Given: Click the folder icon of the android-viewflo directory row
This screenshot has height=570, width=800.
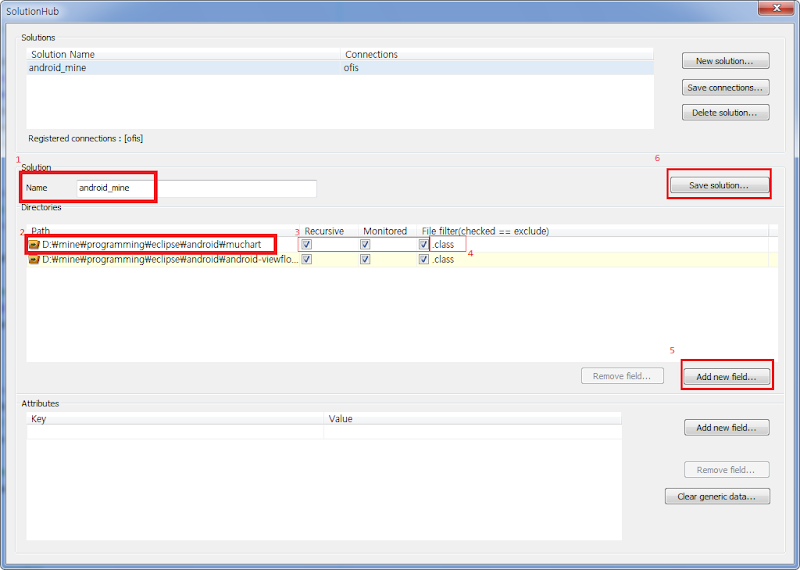Looking at the screenshot, I should tap(34, 259).
